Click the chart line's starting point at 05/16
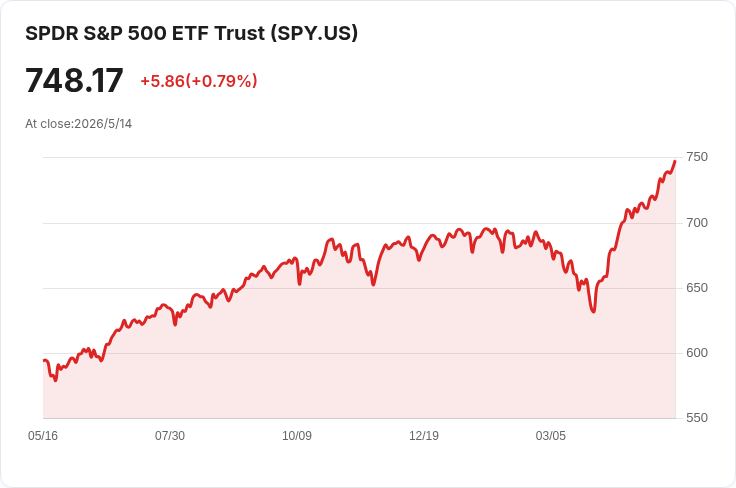736x488 pixels. [x=44, y=360]
